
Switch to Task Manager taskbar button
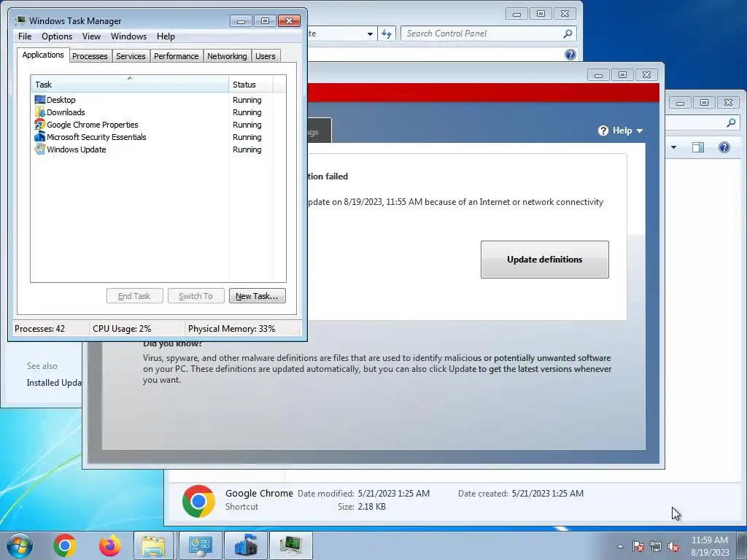[291, 545]
